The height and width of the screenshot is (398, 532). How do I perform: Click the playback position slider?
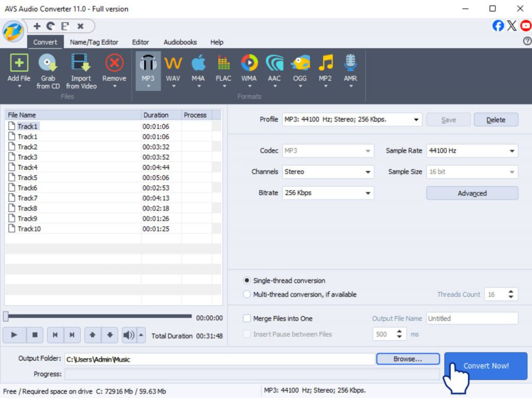click(x=98, y=316)
